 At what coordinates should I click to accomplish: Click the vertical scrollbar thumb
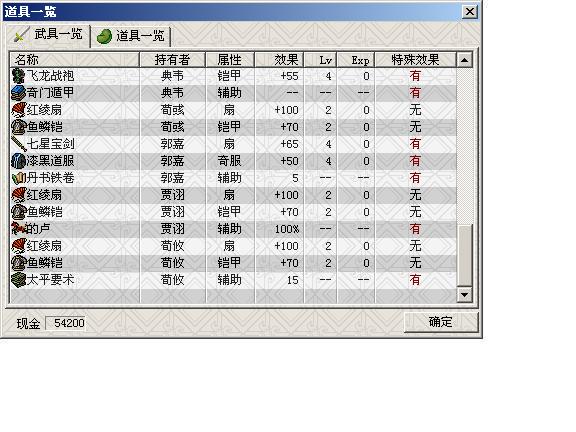click(464, 255)
